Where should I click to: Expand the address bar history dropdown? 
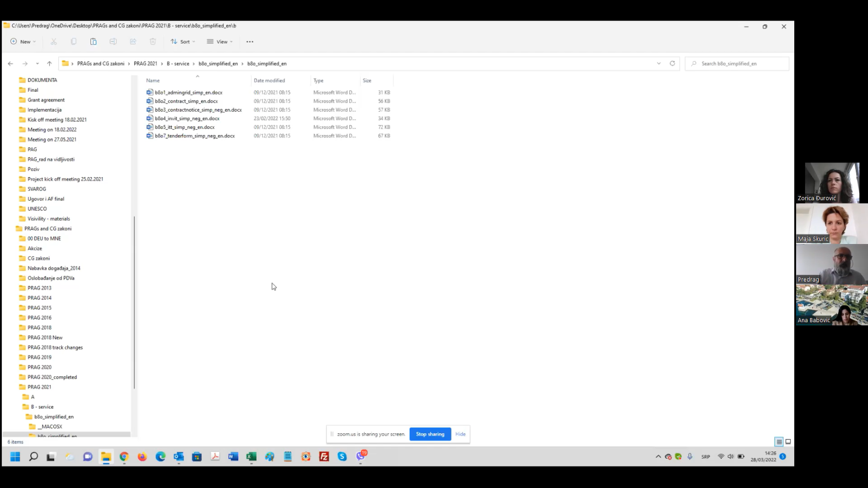coord(658,63)
